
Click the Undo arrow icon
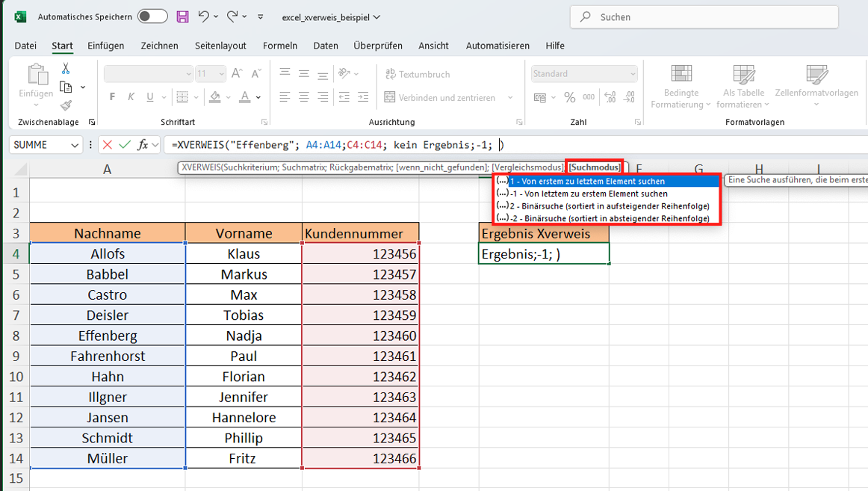[x=203, y=16]
